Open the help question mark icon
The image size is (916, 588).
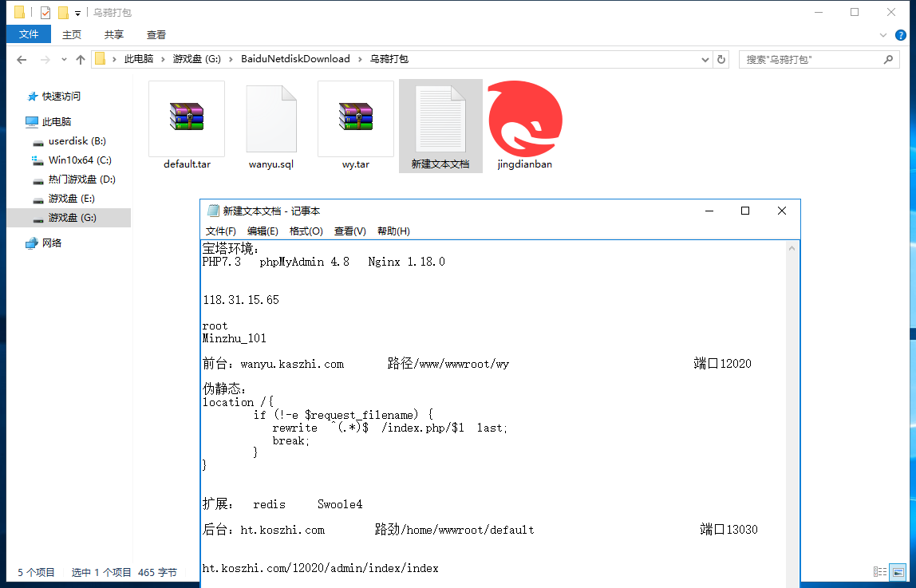901,35
